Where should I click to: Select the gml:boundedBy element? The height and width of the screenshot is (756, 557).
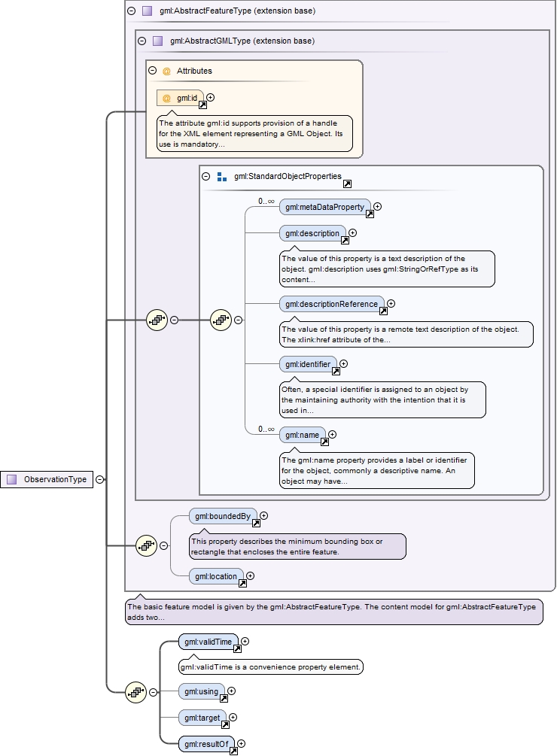coord(223,516)
